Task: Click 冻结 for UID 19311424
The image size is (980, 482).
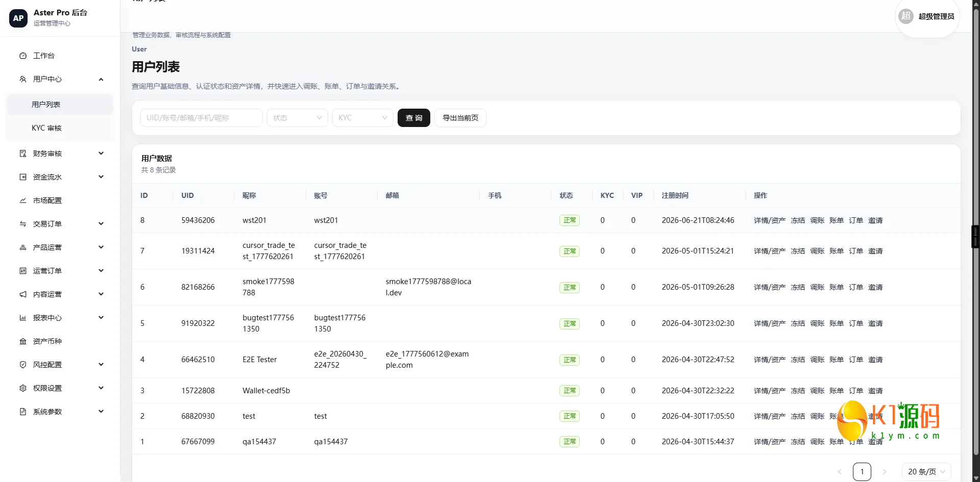Action: 798,251
